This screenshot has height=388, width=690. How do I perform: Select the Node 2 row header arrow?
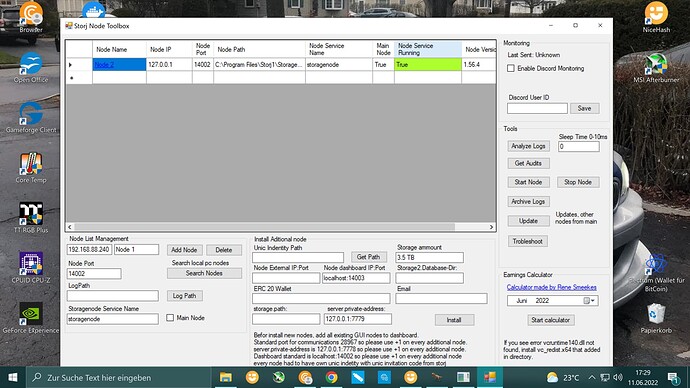79,65
